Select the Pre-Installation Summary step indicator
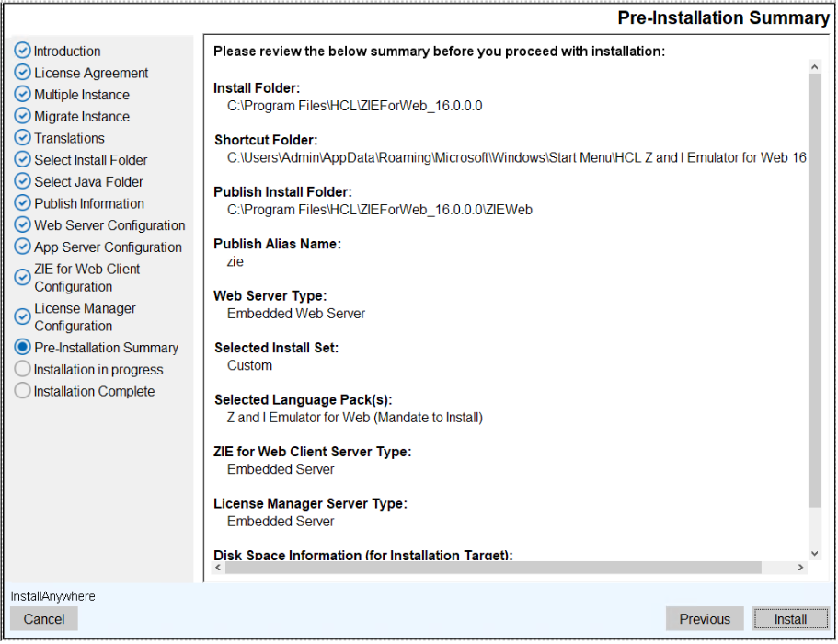The image size is (838, 644). click(23, 348)
